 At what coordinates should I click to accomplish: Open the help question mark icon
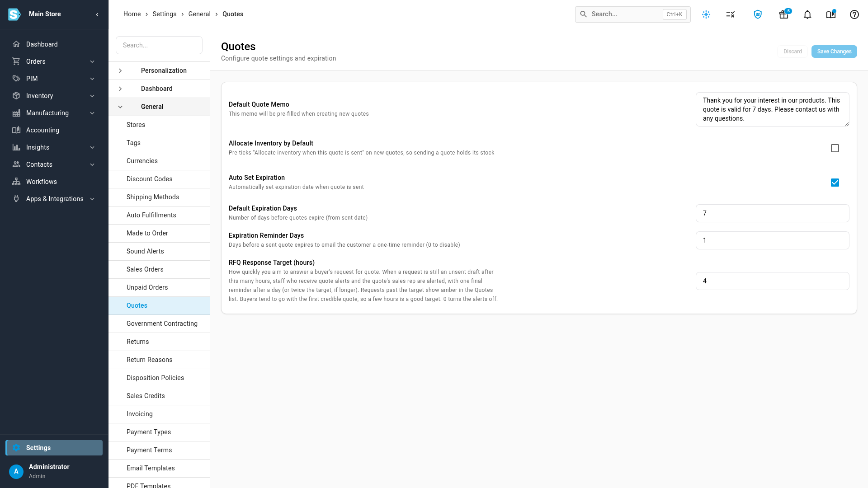tap(854, 14)
